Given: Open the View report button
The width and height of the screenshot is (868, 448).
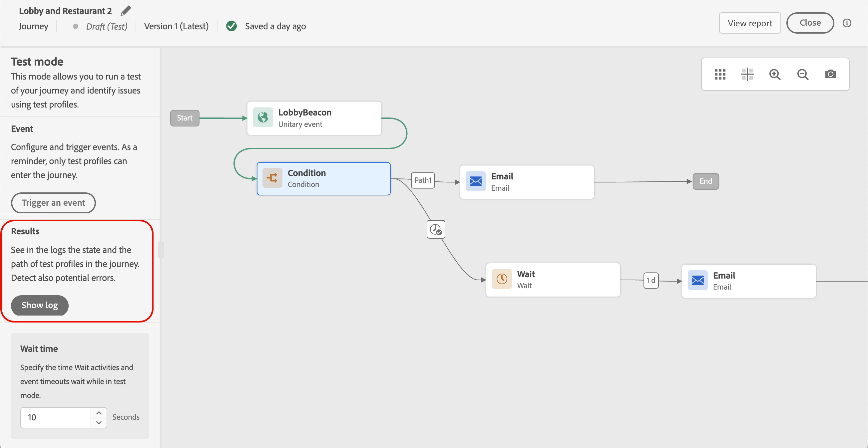Looking at the screenshot, I should (x=750, y=23).
